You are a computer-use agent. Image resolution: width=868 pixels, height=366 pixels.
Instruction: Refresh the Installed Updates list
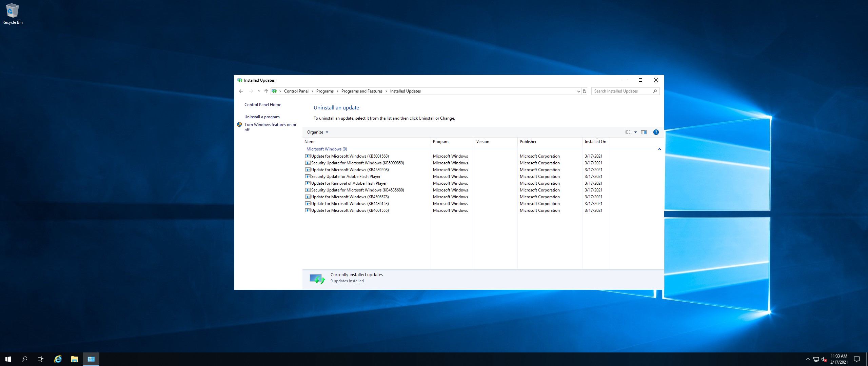pyautogui.click(x=585, y=91)
